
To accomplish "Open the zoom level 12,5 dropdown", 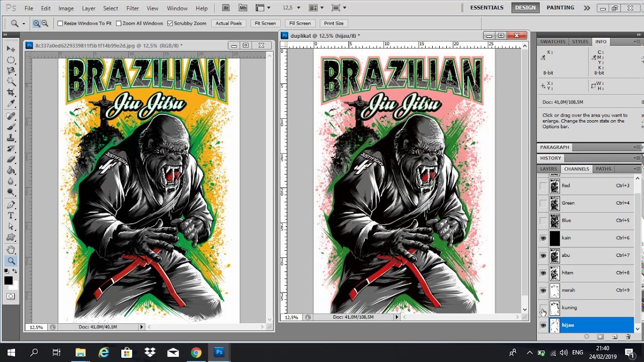I will point(298,8).
